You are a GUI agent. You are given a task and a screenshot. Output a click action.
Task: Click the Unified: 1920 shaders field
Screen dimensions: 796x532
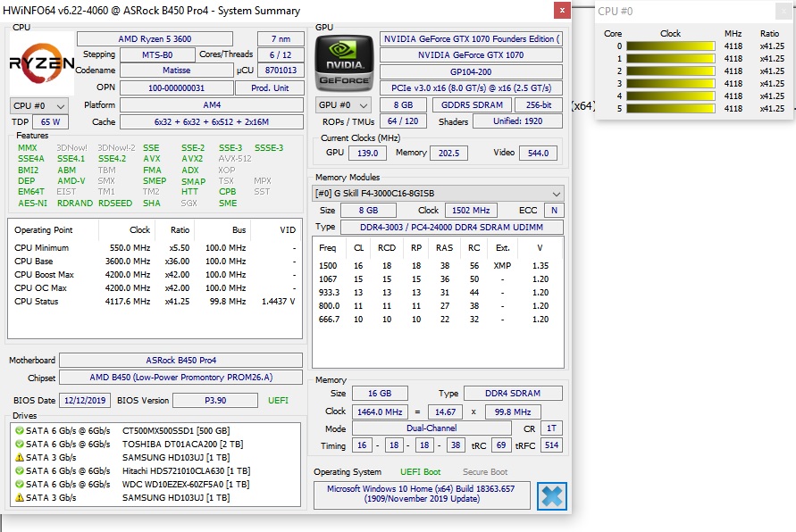[x=518, y=121]
